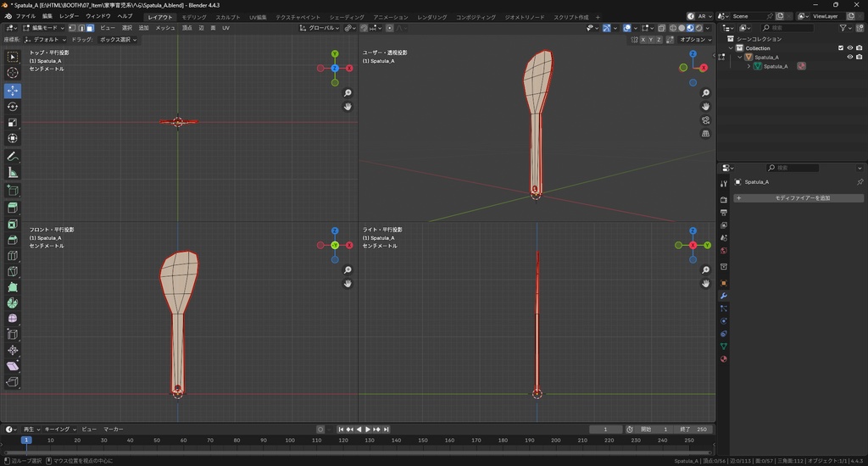Switch to rendered viewport shading

[x=699, y=28]
